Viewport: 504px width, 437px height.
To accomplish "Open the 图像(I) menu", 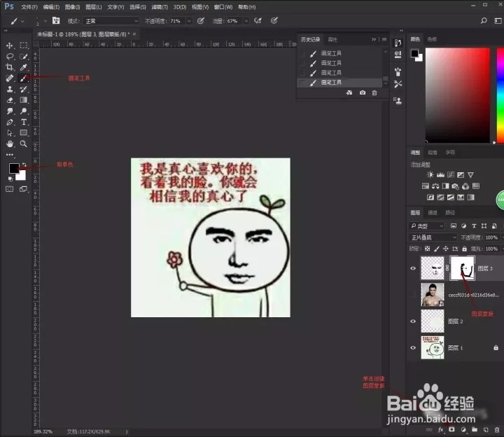I will [72, 7].
